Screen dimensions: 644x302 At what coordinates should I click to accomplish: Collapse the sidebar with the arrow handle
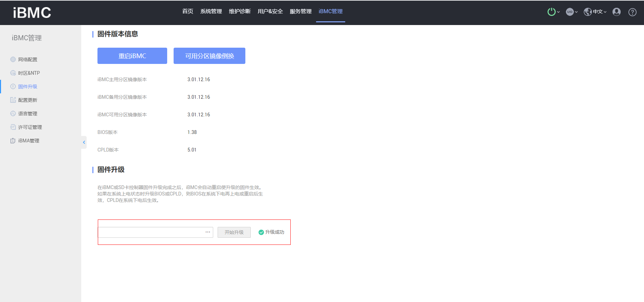84,142
